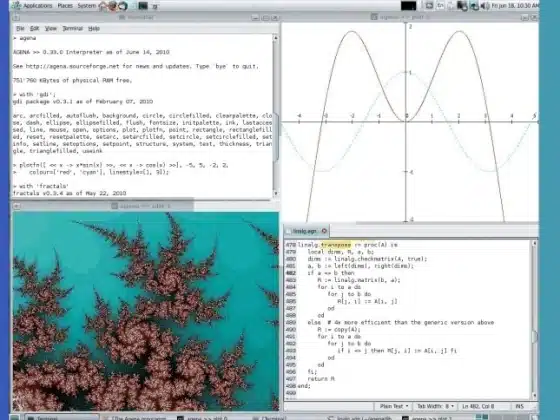Click the window menu icon of the terminal window
The height and width of the screenshot is (420, 560).
click(16, 18)
